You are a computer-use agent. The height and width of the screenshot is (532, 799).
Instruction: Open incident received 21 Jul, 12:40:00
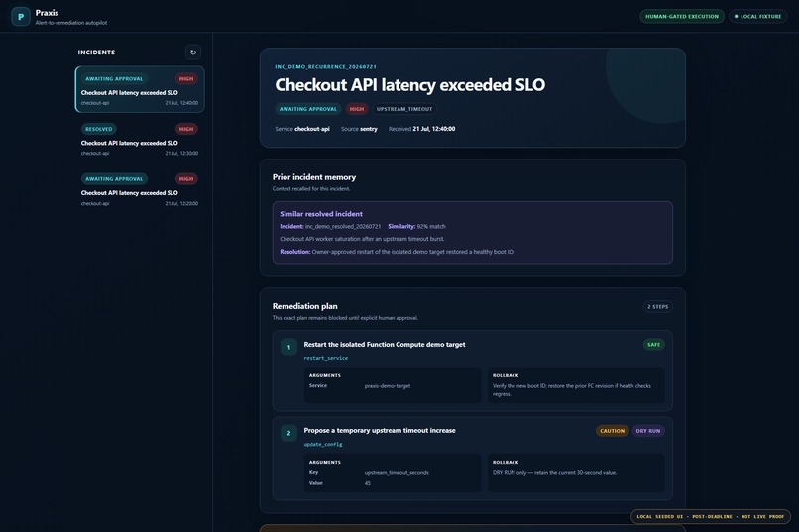(140, 89)
